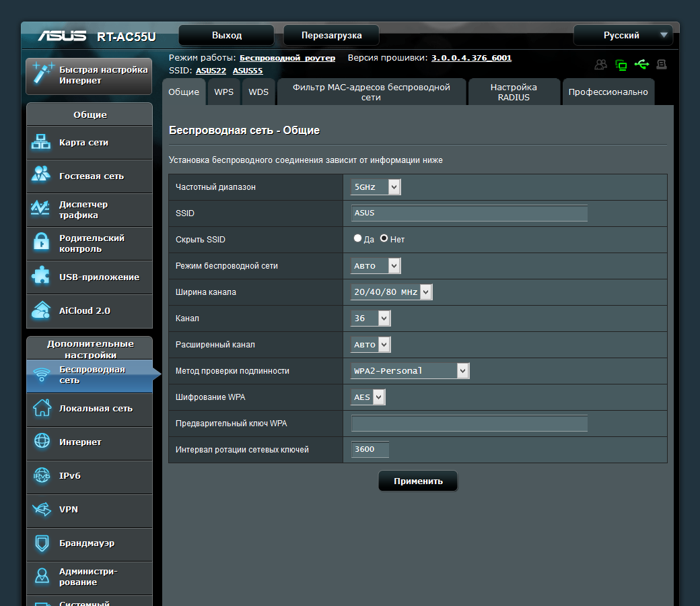Select 'Нет' radio for hide SSID
Viewport: 700px width, 606px height.
point(384,238)
